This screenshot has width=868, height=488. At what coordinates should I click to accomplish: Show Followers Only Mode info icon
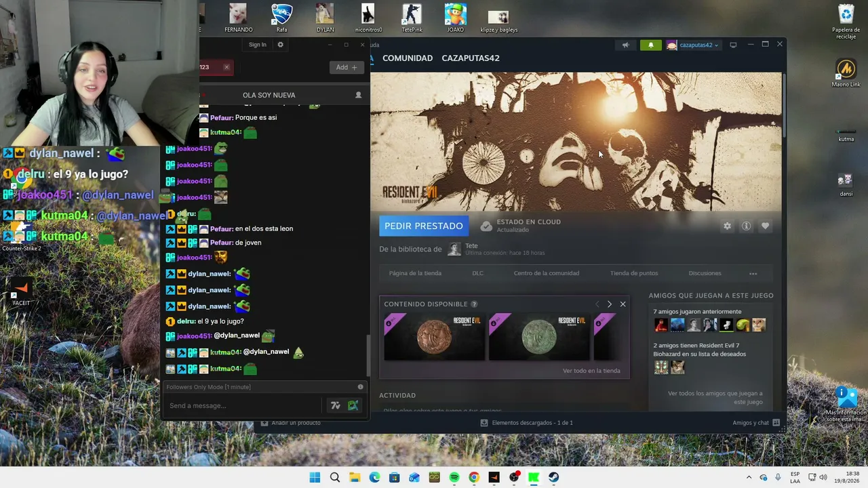point(360,387)
